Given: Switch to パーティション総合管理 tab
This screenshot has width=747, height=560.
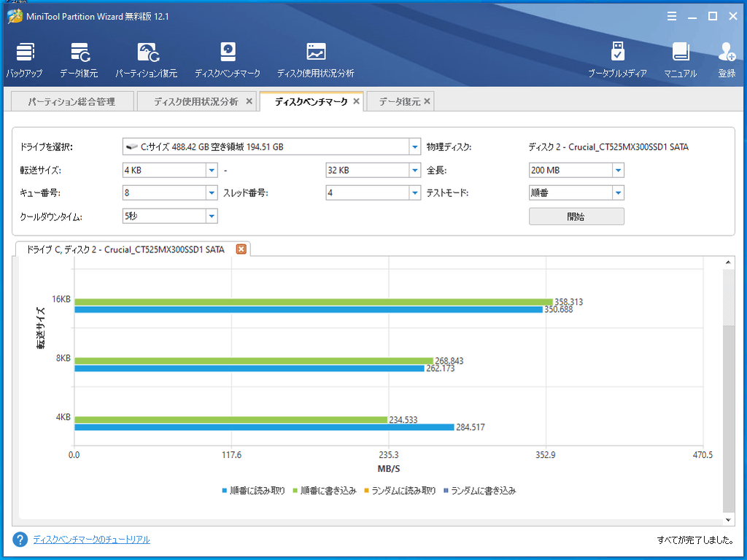Looking at the screenshot, I should [71, 101].
